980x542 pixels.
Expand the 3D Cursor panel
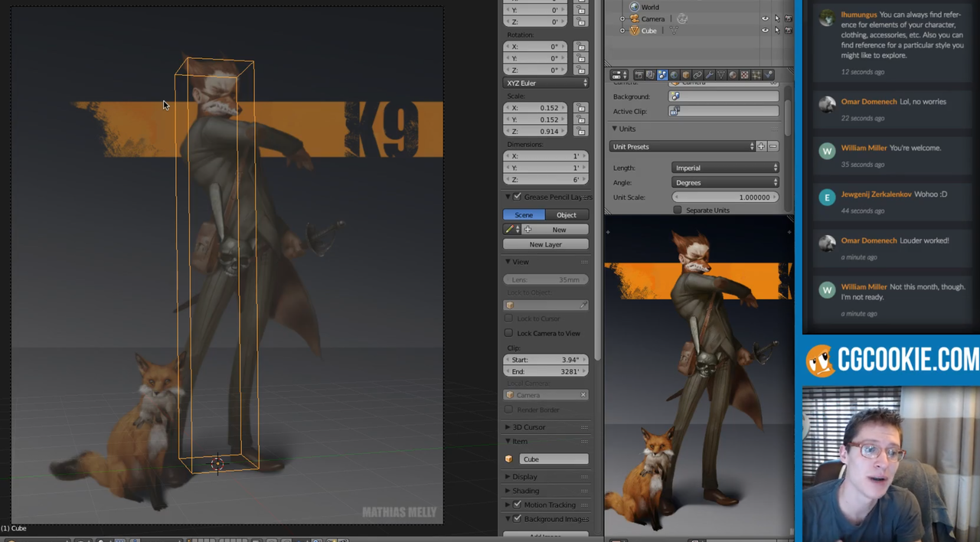pyautogui.click(x=528, y=427)
